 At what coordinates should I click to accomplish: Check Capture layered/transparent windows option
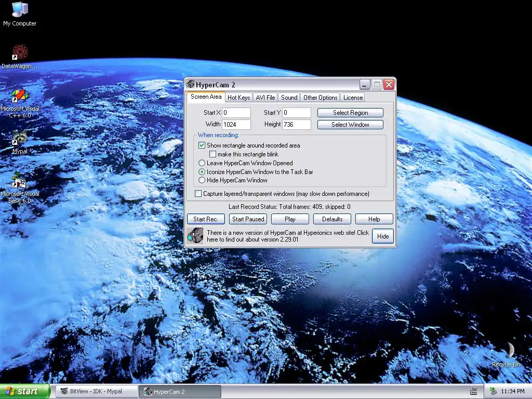point(198,194)
